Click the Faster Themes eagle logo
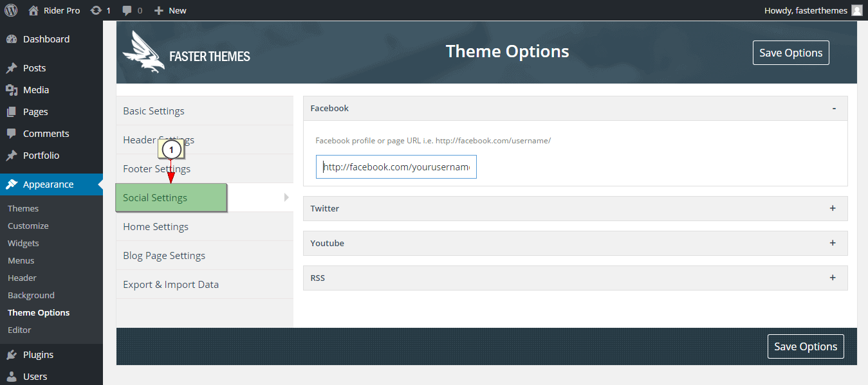The width and height of the screenshot is (868, 385). pyautogui.click(x=143, y=51)
